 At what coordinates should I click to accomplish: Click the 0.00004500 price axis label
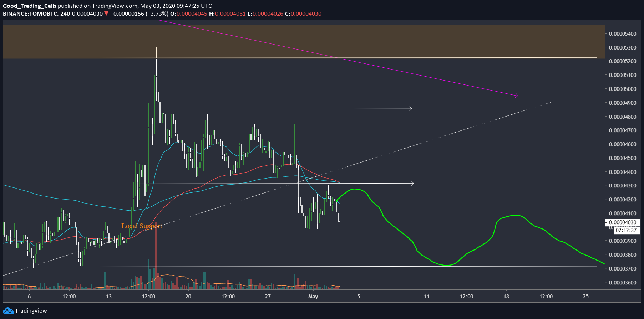(623, 158)
